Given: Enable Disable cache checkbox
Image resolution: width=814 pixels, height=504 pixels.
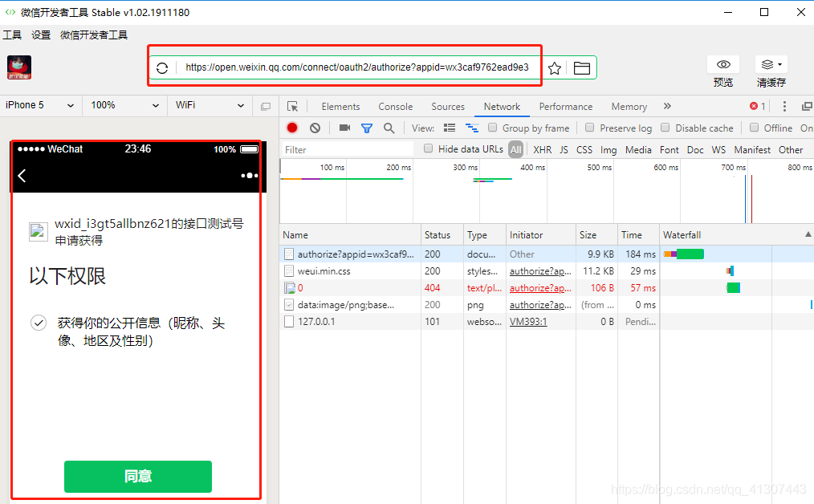Looking at the screenshot, I should click(665, 127).
